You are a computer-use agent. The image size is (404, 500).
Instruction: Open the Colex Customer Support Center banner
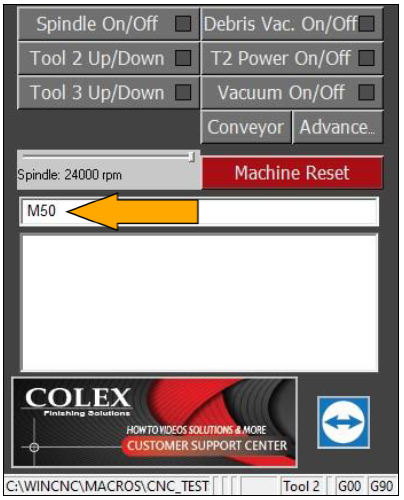pyautogui.click(x=154, y=422)
